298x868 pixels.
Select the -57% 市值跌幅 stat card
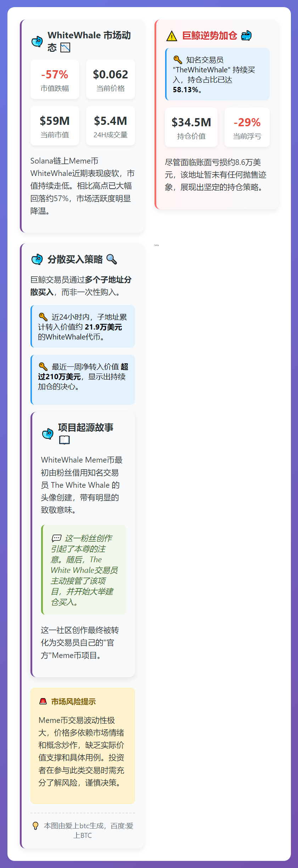pos(55,79)
